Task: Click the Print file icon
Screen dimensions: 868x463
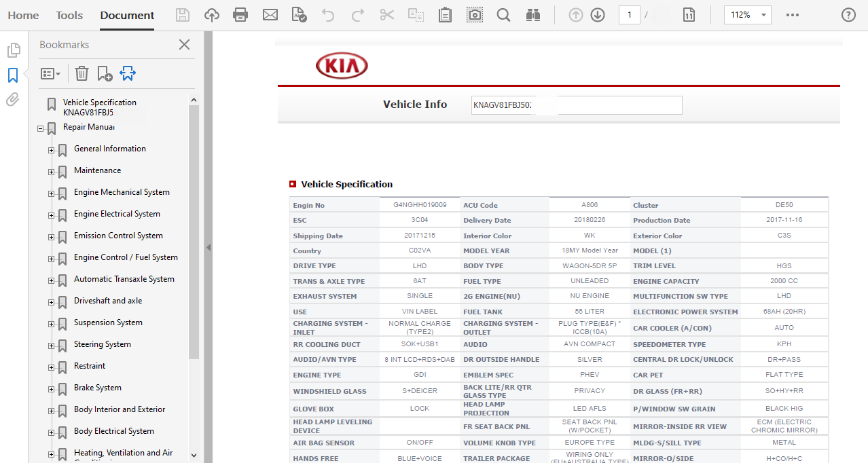Action: tap(240, 15)
